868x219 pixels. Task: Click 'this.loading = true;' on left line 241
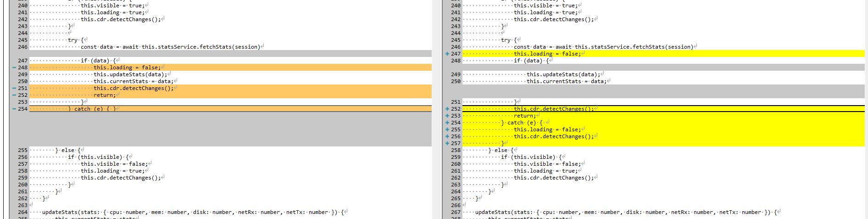113,12
